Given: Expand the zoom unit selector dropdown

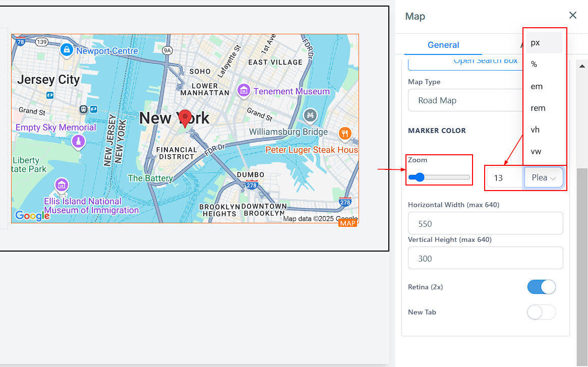Looking at the screenshot, I should (543, 178).
